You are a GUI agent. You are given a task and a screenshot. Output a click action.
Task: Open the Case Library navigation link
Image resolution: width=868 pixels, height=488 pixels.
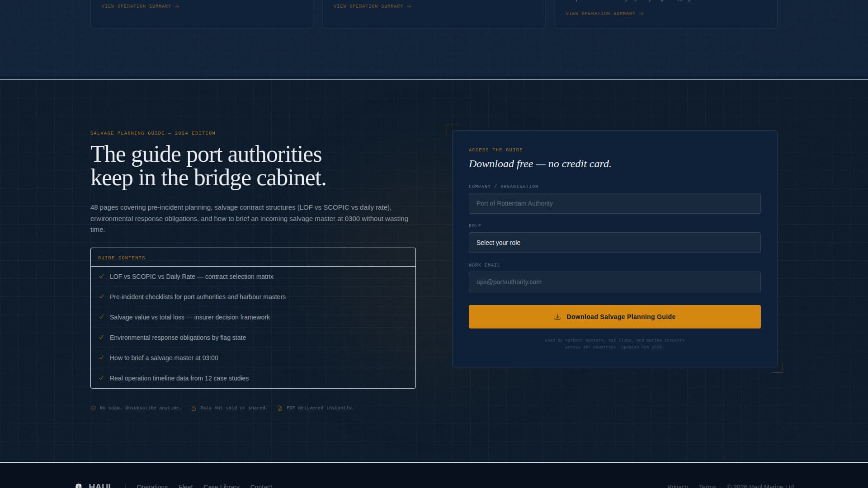[221, 486]
